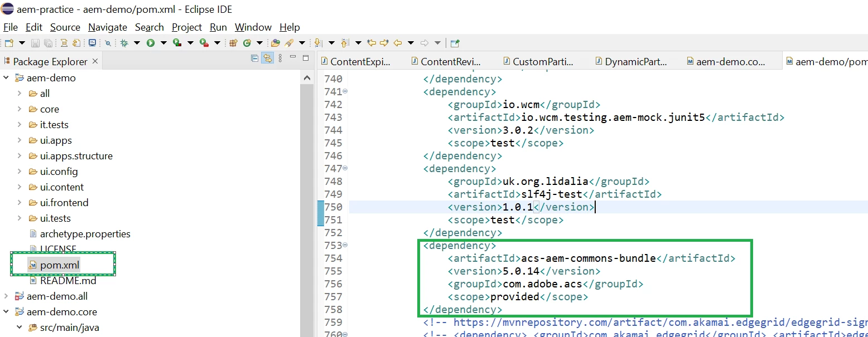Open the Back history dropdown arrow
Image resolution: width=868 pixels, height=337 pixels.
[x=411, y=43]
